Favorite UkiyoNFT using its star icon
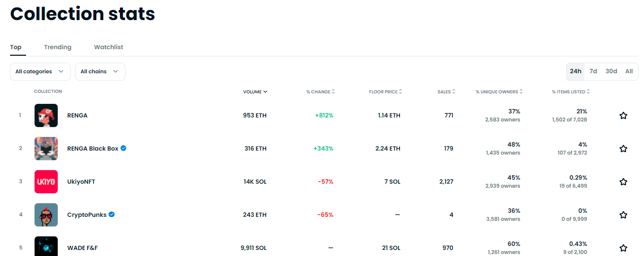The width and height of the screenshot is (644, 256). click(x=623, y=182)
